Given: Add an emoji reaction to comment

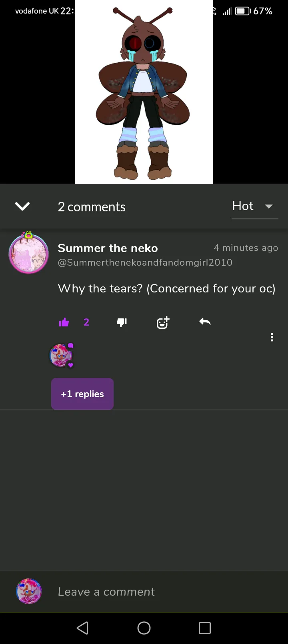Looking at the screenshot, I should pyautogui.click(x=163, y=322).
